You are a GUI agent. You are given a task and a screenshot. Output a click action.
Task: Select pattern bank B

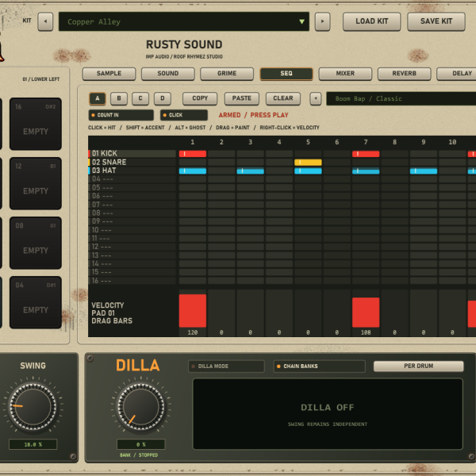[x=119, y=98]
